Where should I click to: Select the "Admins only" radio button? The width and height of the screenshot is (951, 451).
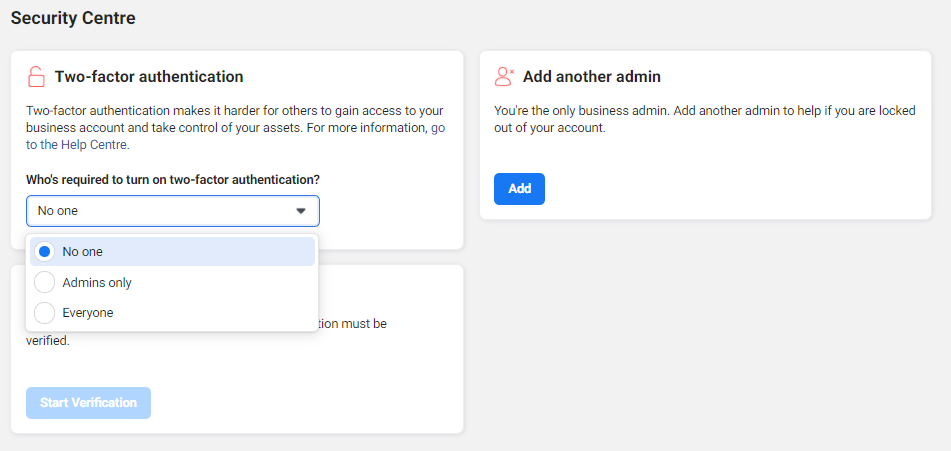coord(44,283)
